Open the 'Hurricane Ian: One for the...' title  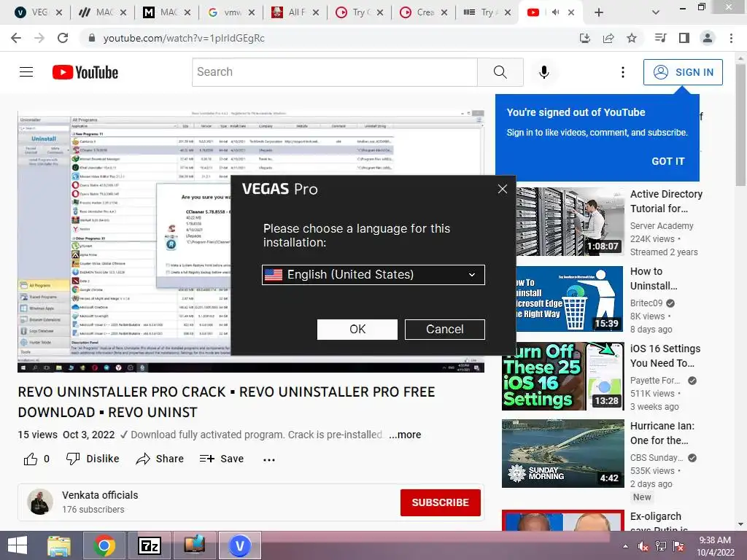coord(662,433)
